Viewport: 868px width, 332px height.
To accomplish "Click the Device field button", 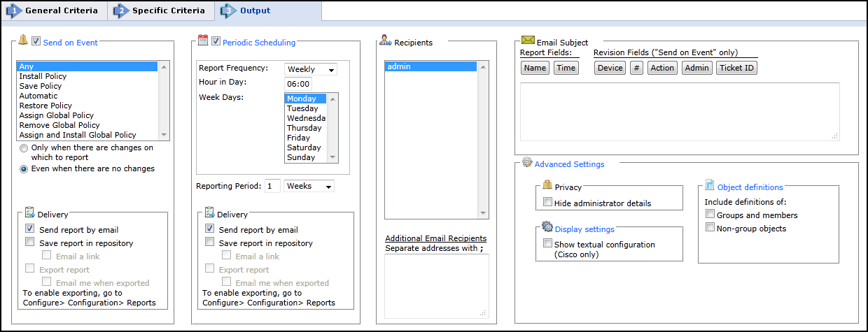I will (610, 68).
